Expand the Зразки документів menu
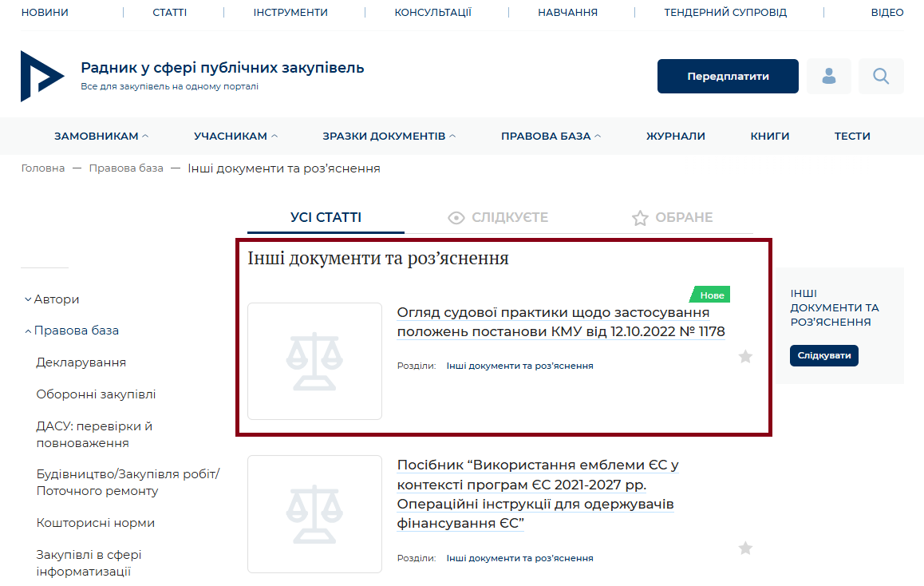 point(389,137)
